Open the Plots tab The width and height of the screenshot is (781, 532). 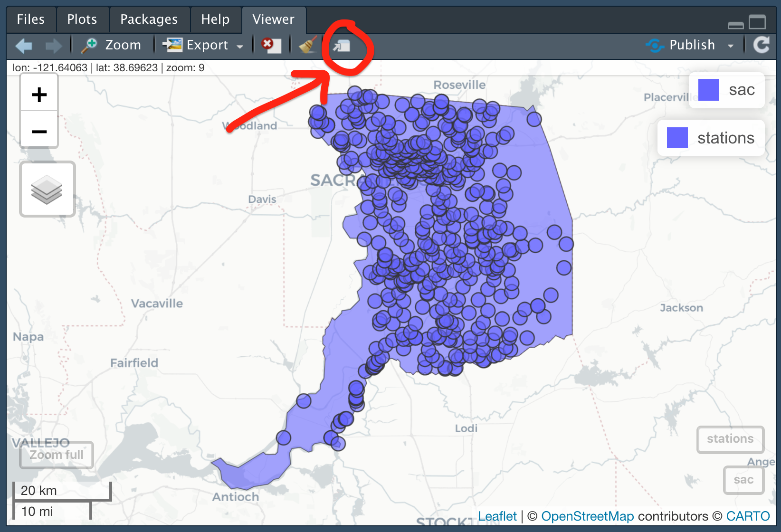[82, 19]
